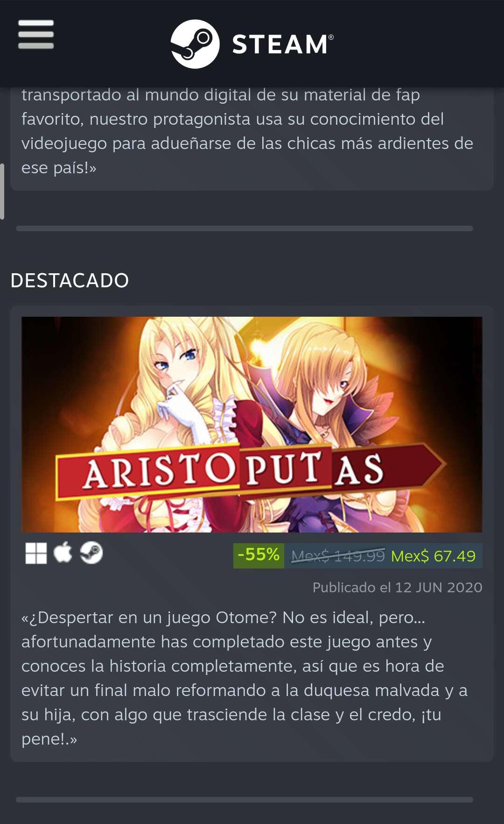The height and width of the screenshot is (824, 504).
Task: Select the discounted price Mex$ 67.49
Action: pos(433,556)
